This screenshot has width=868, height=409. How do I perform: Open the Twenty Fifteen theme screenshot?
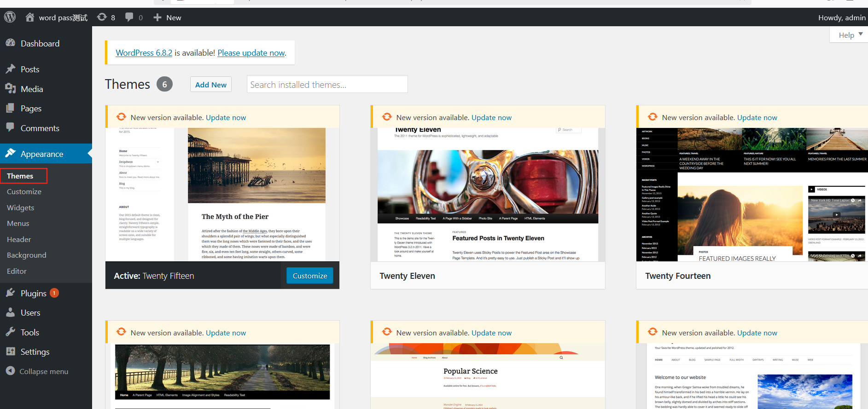(x=222, y=195)
